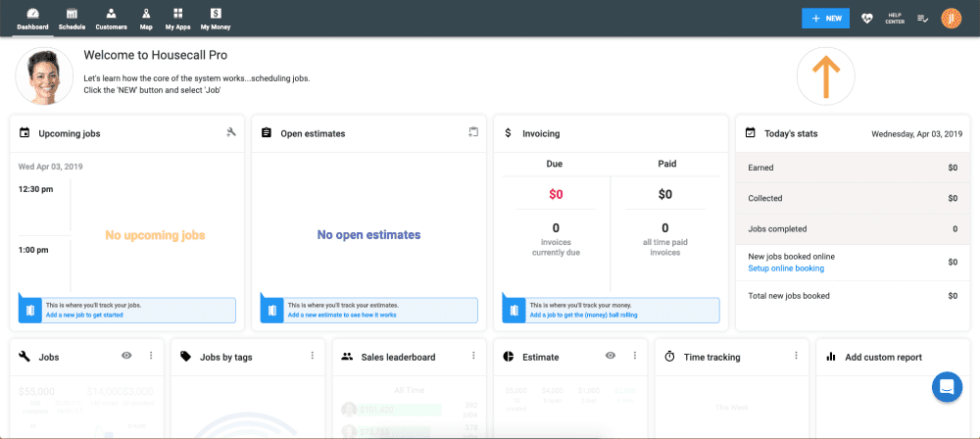Screen dimensions: 980x439
Task: Open the Time tracking three-dot menu
Action: pyautogui.click(x=796, y=355)
